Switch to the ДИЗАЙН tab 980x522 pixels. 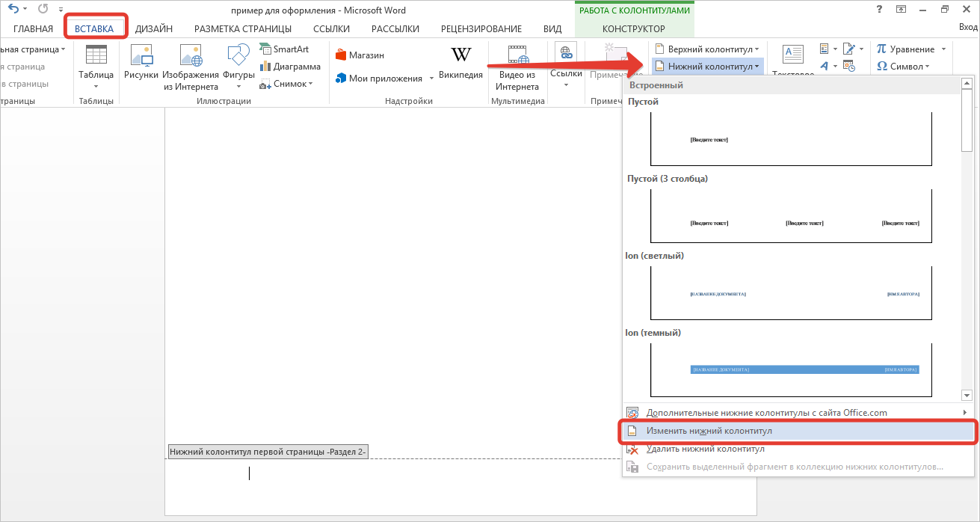click(154, 29)
